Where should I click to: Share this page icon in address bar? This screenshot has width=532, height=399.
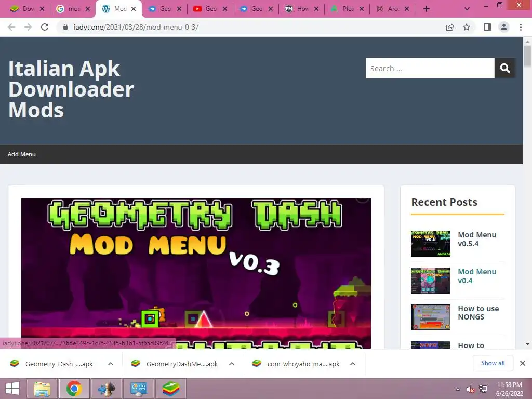tap(450, 27)
